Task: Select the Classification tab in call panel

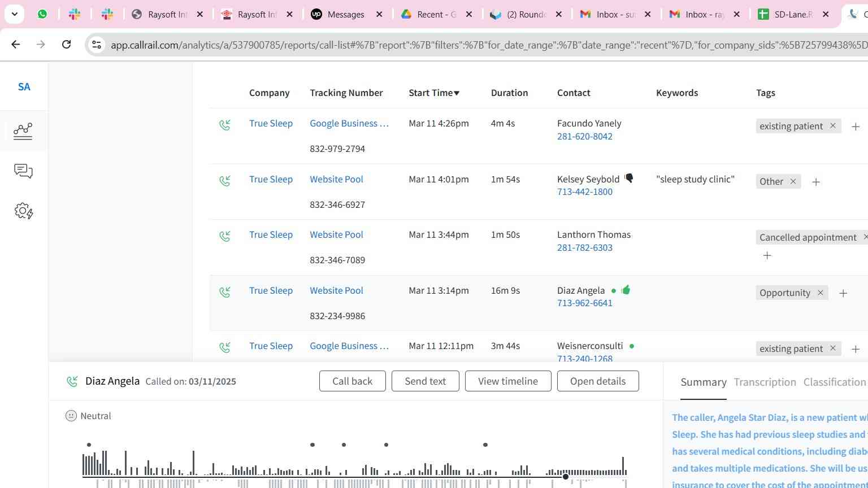Action: tap(835, 382)
